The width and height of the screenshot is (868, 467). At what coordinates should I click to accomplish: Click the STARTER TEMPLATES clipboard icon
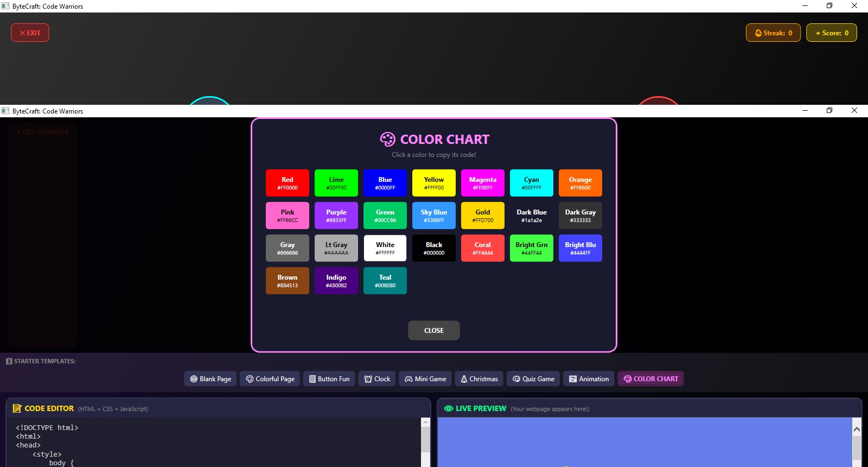(x=9, y=361)
